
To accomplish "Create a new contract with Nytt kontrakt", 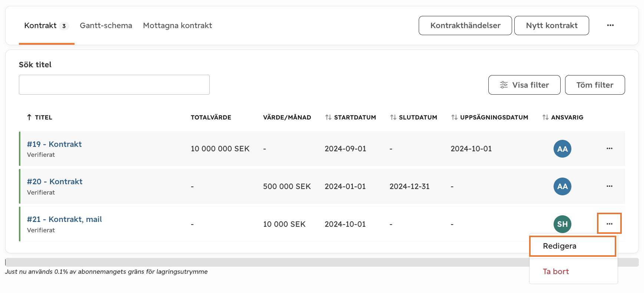I will (552, 26).
